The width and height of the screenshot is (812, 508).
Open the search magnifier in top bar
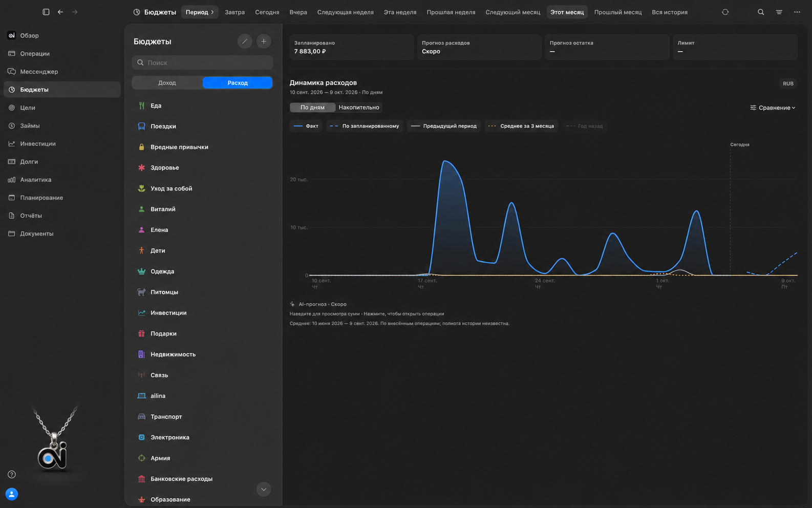pyautogui.click(x=761, y=12)
